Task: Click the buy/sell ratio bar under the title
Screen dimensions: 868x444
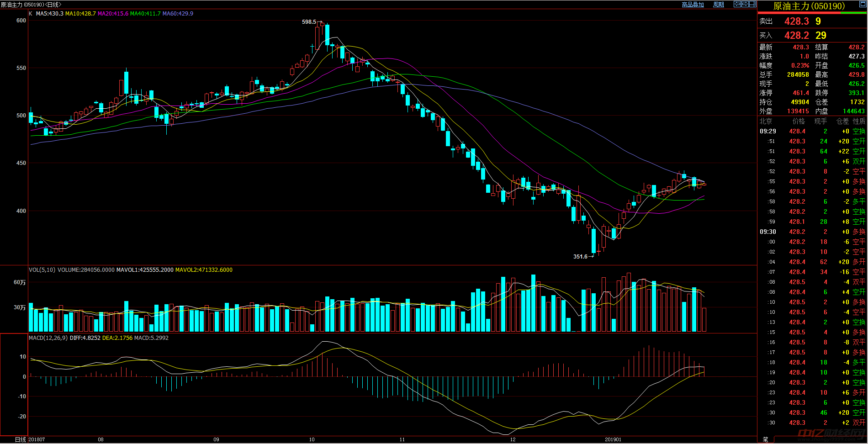Action: [x=812, y=13]
